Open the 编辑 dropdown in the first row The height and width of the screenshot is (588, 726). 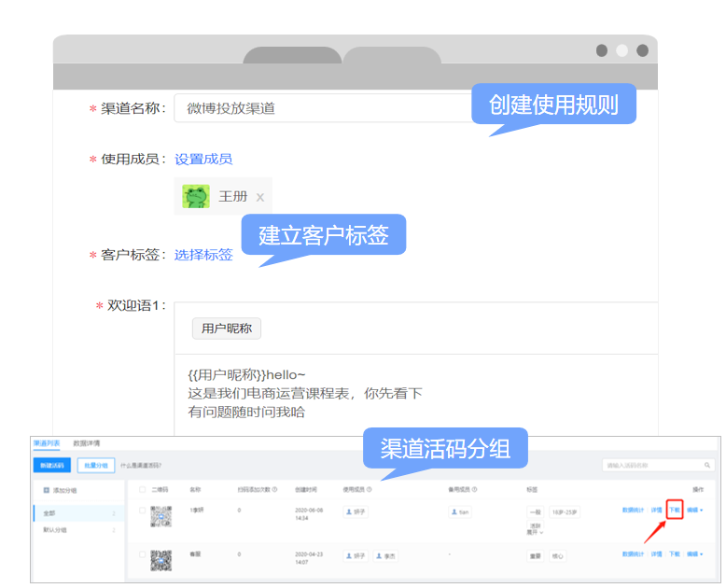[x=693, y=511]
